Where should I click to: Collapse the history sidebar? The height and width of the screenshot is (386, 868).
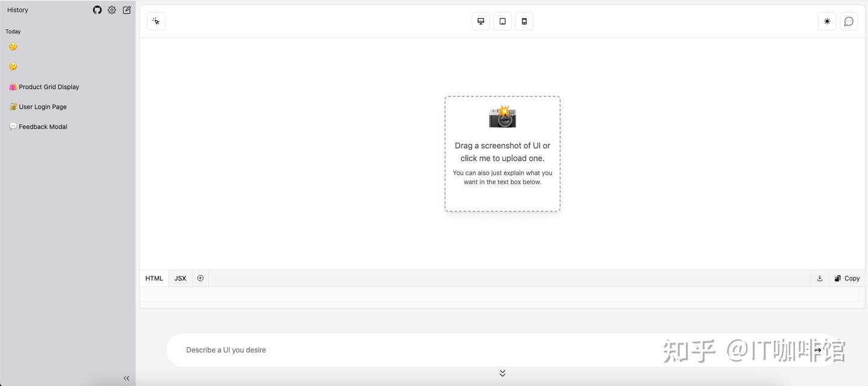pos(126,378)
